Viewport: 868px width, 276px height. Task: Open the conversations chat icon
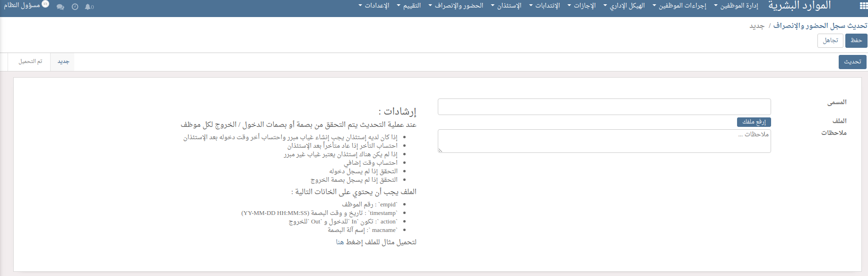point(60,7)
